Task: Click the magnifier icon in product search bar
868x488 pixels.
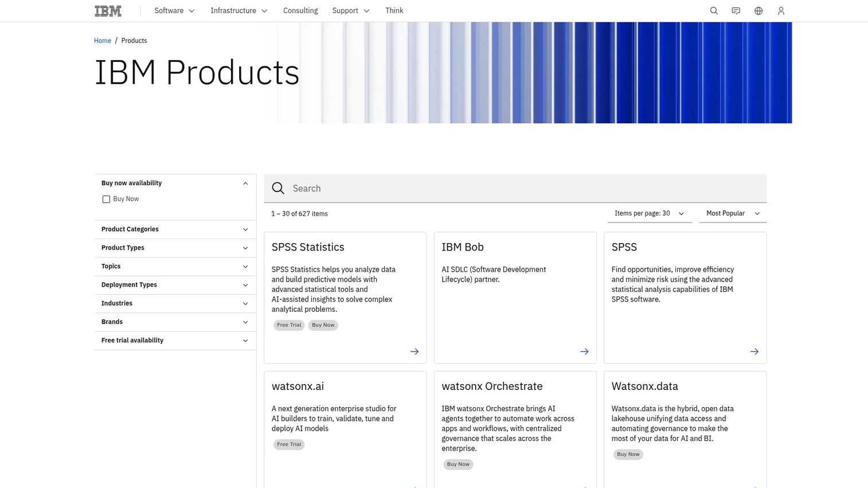Action: 278,188
